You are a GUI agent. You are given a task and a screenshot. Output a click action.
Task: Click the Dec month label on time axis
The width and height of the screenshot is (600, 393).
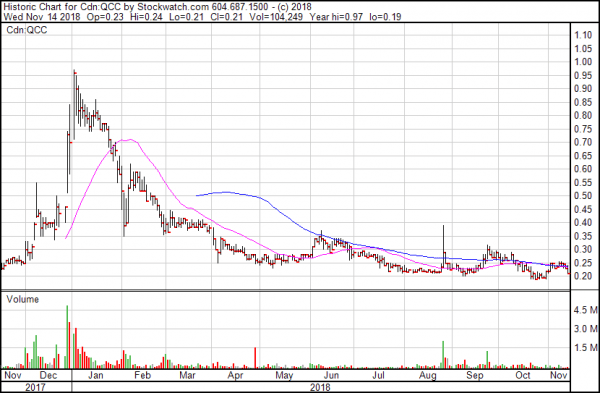49,375
